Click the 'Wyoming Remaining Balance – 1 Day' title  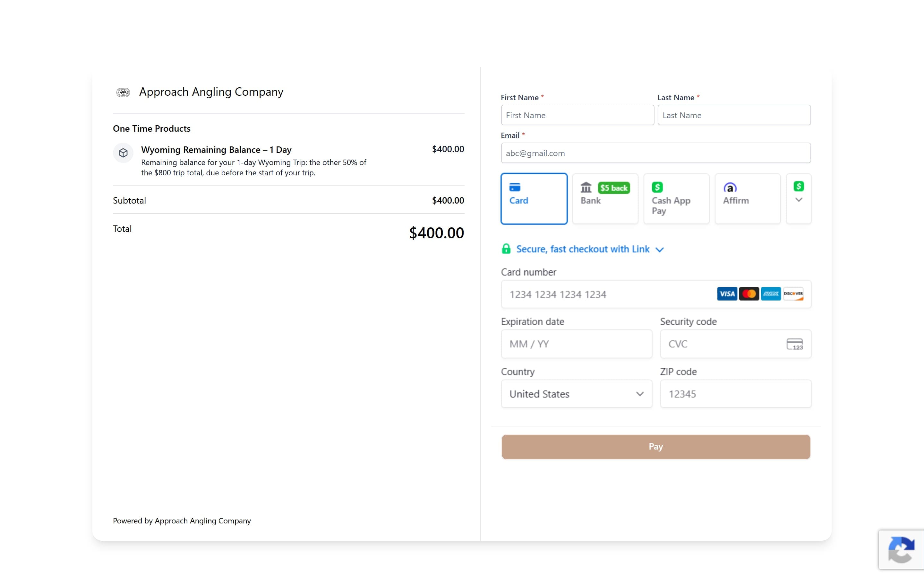click(216, 150)
